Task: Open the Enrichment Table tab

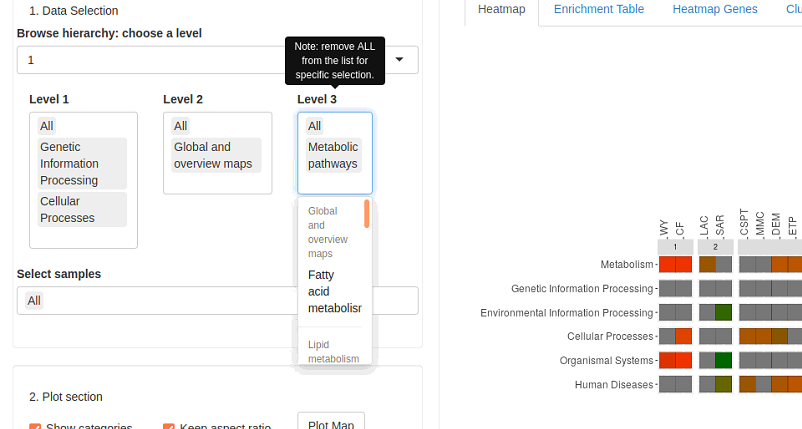Action: (x=599, y=9)
